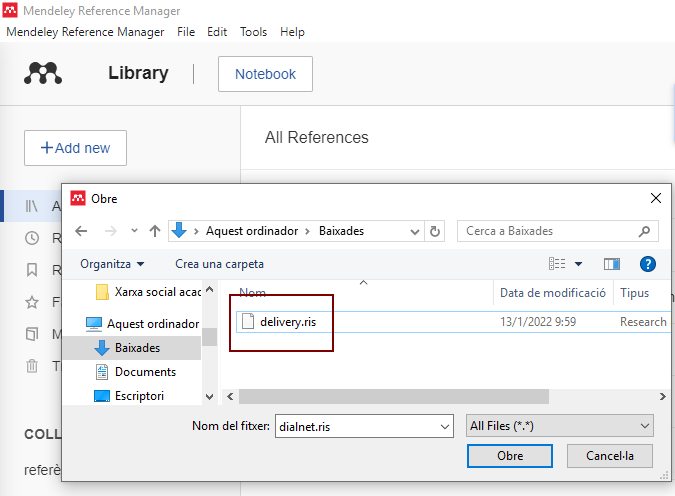This screenshot has width=675, height=496.
Task: Open My Publications icon in sidebar
Action: (32, 334)
